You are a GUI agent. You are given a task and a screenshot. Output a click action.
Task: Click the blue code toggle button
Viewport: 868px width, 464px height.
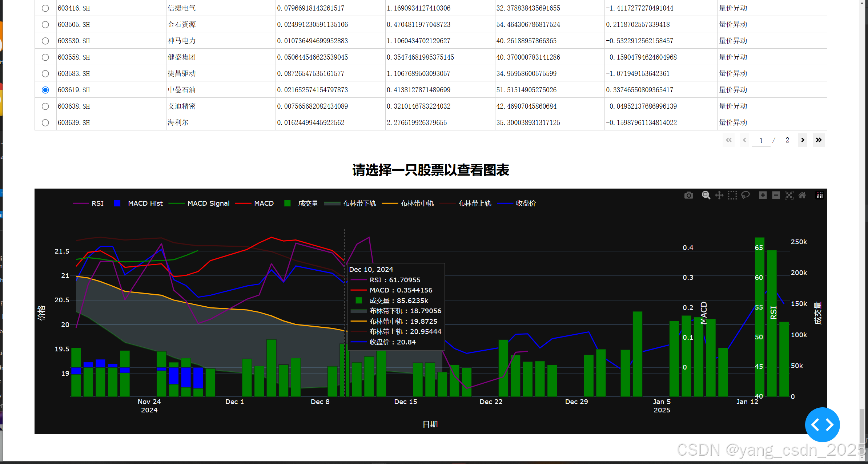[822, 424]
